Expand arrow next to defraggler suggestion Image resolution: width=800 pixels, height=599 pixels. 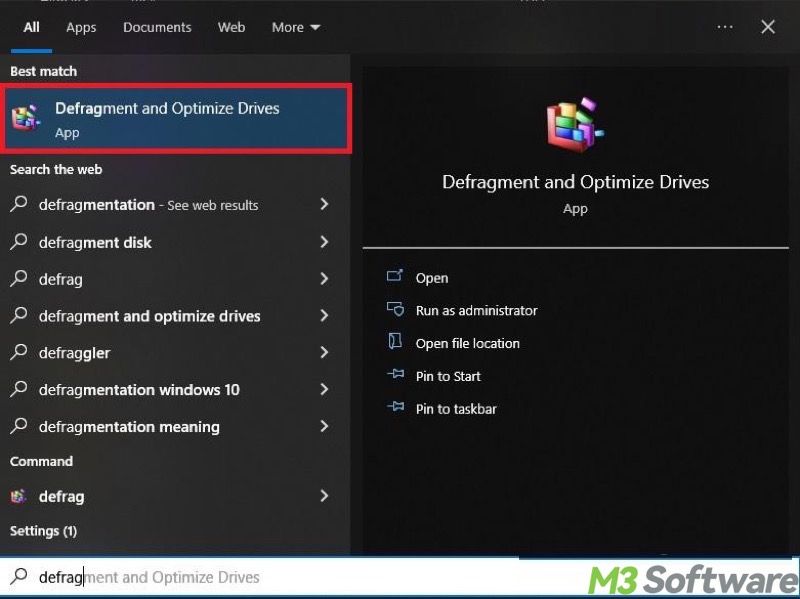323,352
